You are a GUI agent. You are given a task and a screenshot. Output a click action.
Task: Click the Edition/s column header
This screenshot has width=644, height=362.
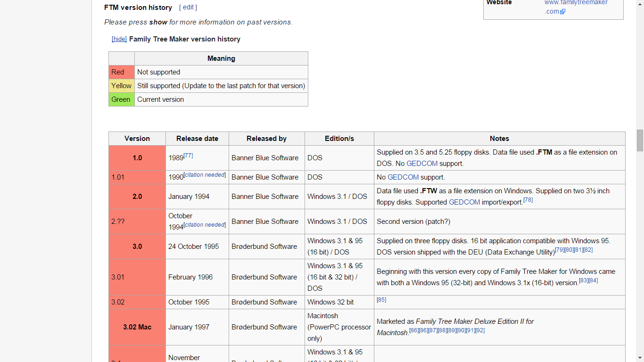click(339, 139)
